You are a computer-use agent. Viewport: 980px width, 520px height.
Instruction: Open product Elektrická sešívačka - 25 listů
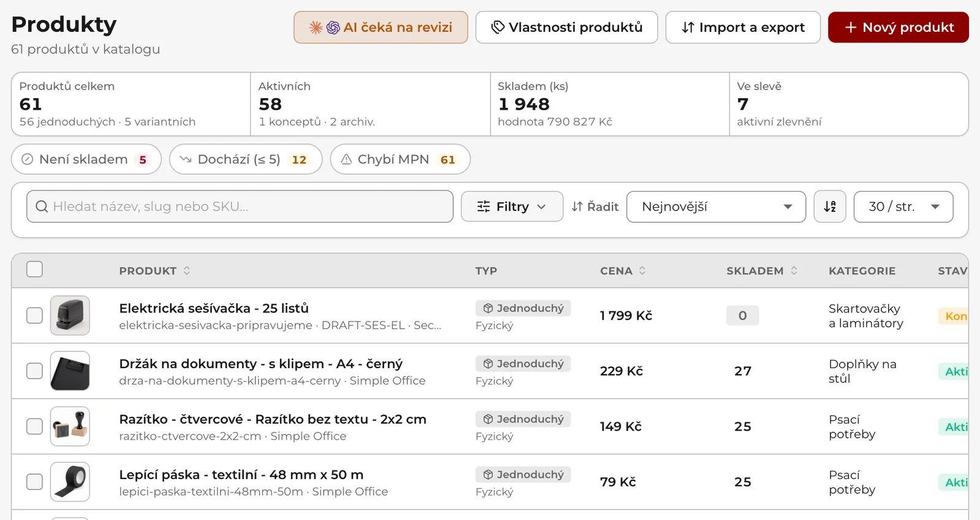[214, 308]
